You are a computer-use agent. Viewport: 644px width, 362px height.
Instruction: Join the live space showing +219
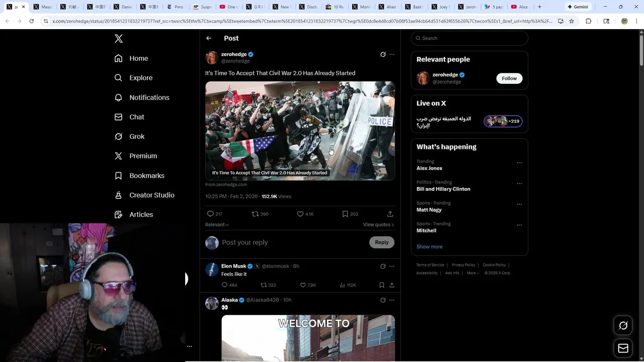point(503,121)
